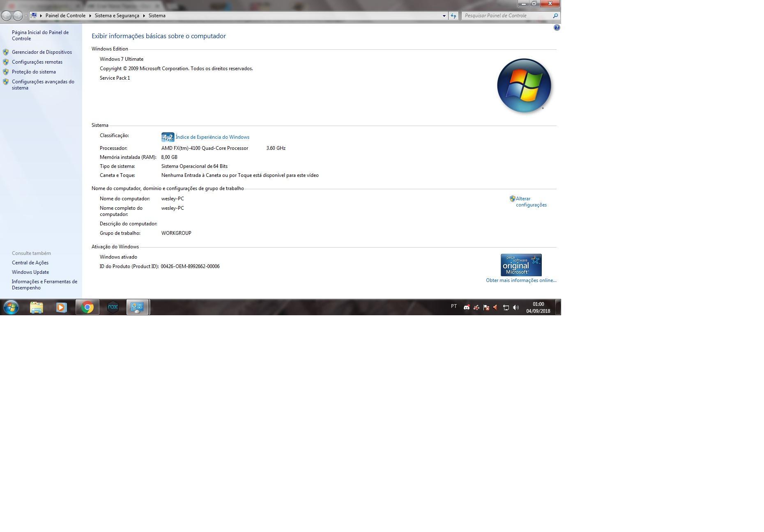Click Alterar configurações link
Viewport: 764px width, 532px height.
[x=531, y=202]
